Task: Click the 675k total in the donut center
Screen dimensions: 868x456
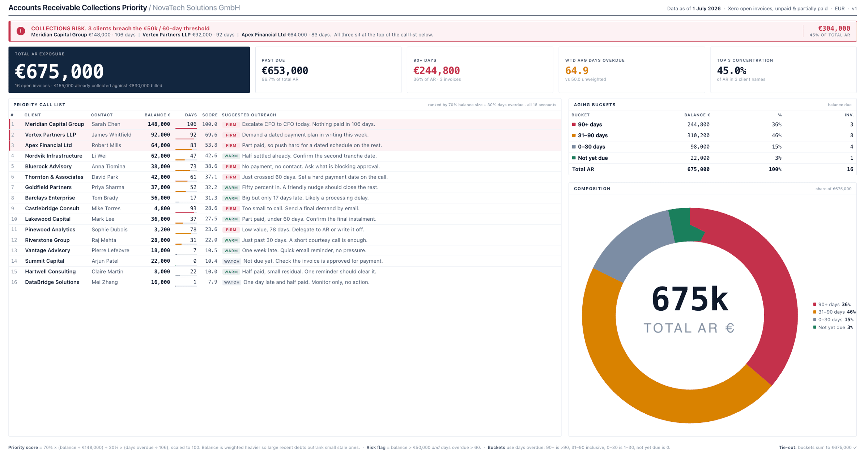Action: (x=690, y=299)
